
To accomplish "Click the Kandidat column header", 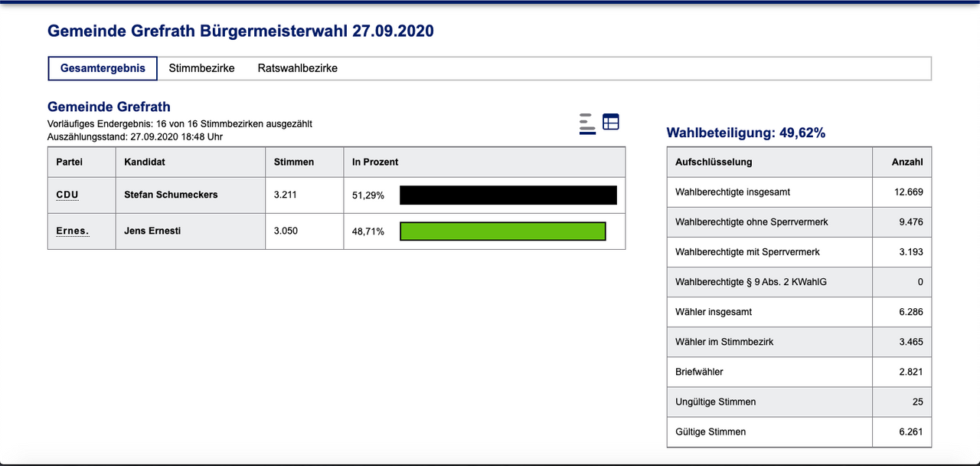I will point(145,162).
